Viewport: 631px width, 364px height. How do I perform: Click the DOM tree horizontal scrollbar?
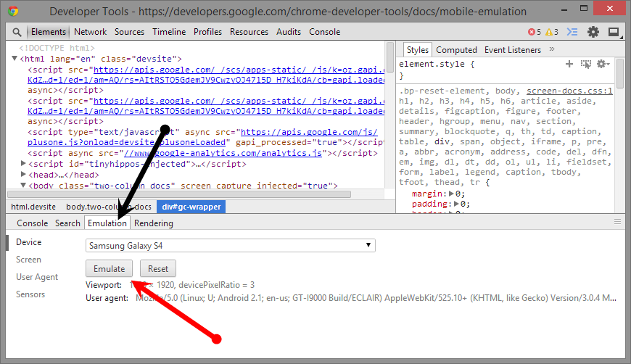pos(178,194)
